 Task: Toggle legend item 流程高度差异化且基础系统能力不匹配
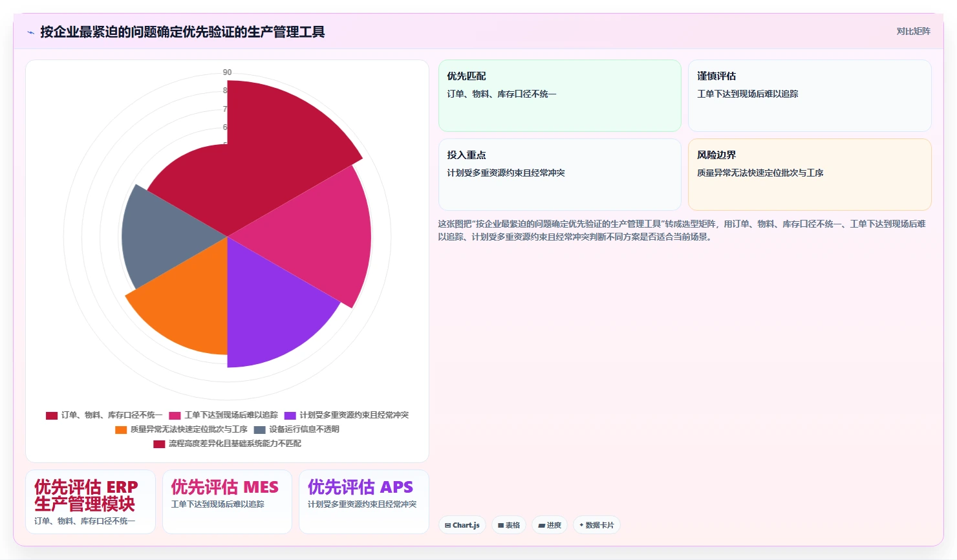click(227, 444)
